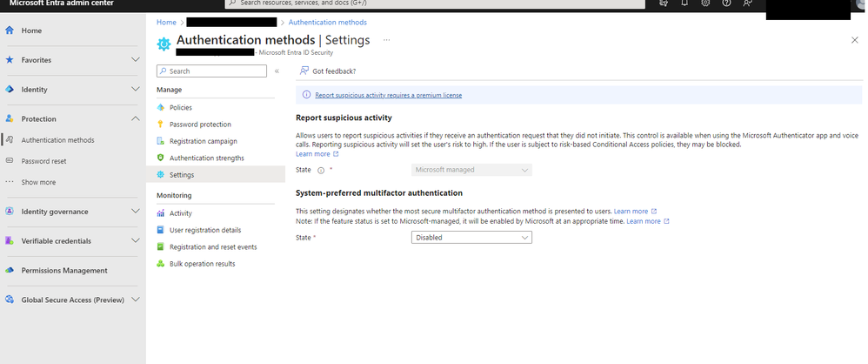
Task: Click the Favorites star icon
Action: click(x=10, y=60)
